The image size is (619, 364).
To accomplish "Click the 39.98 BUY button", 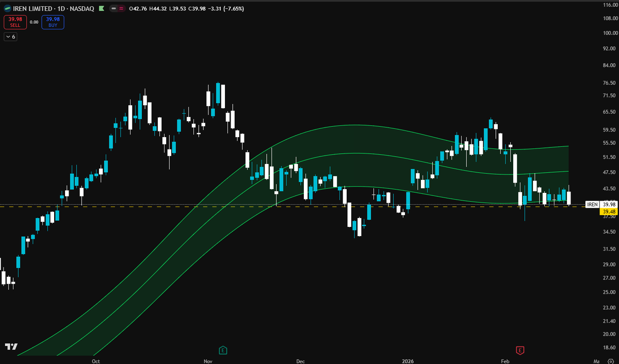I will click(x=53, y=22).
